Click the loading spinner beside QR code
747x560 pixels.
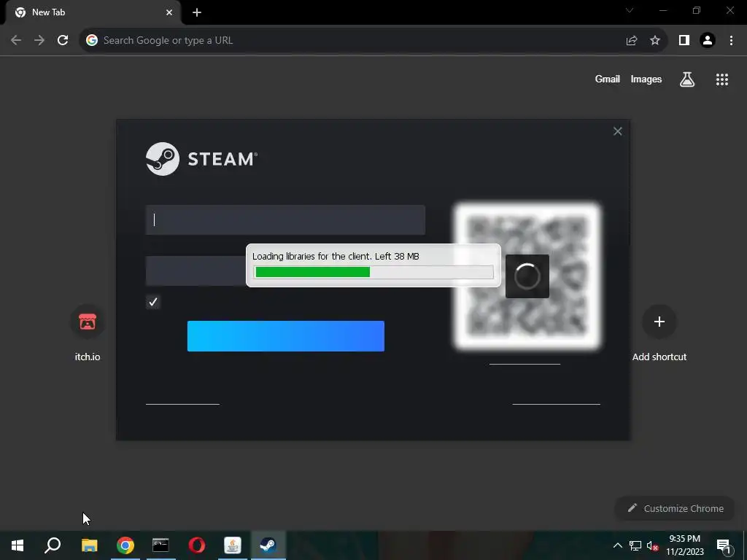tap(527, 276)
